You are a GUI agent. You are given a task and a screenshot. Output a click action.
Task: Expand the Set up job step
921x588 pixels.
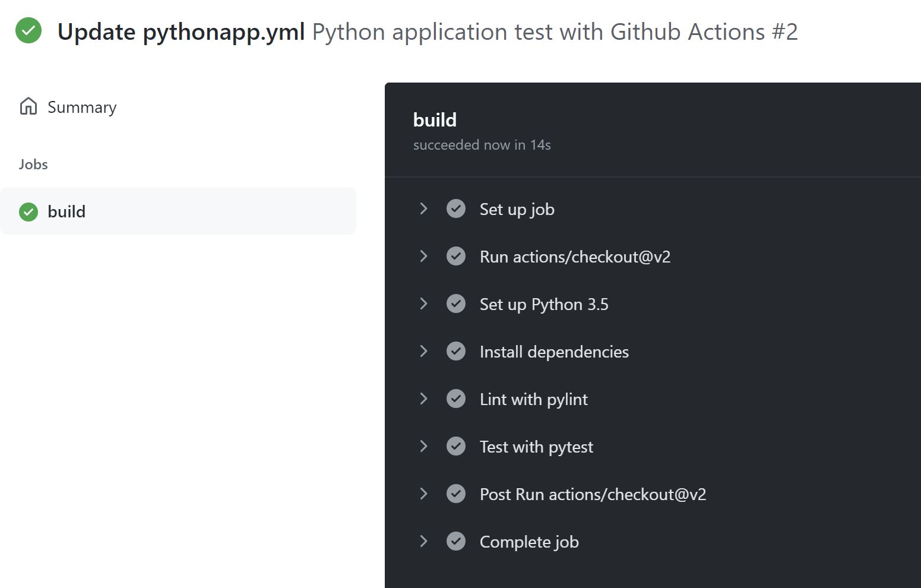coord(423,208)
